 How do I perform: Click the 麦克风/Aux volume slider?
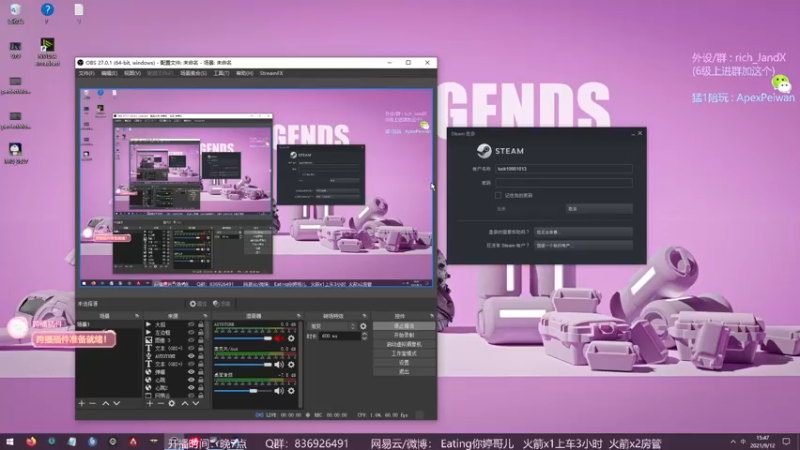(x=243, y=364)
